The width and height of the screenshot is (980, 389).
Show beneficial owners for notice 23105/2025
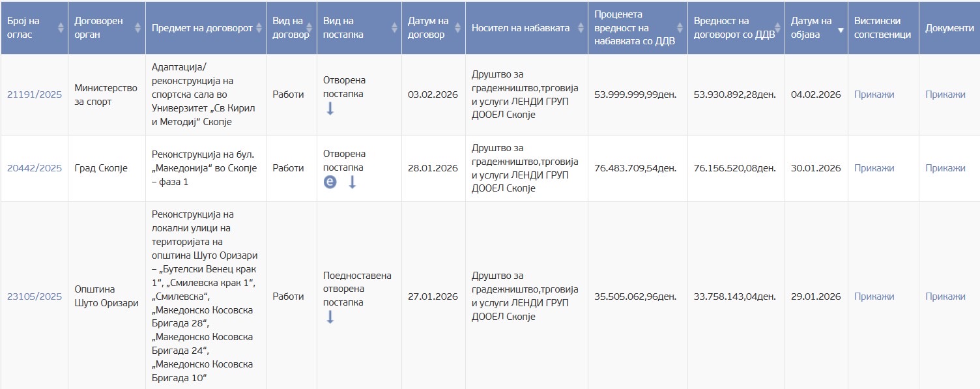click(x=874, y=296)
